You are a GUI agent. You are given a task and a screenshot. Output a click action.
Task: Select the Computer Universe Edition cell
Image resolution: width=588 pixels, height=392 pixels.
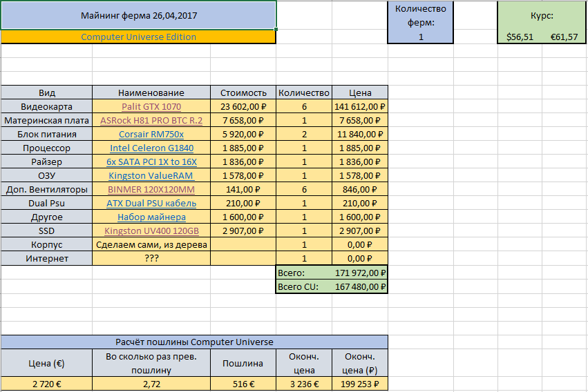click(x=138, y=37)
